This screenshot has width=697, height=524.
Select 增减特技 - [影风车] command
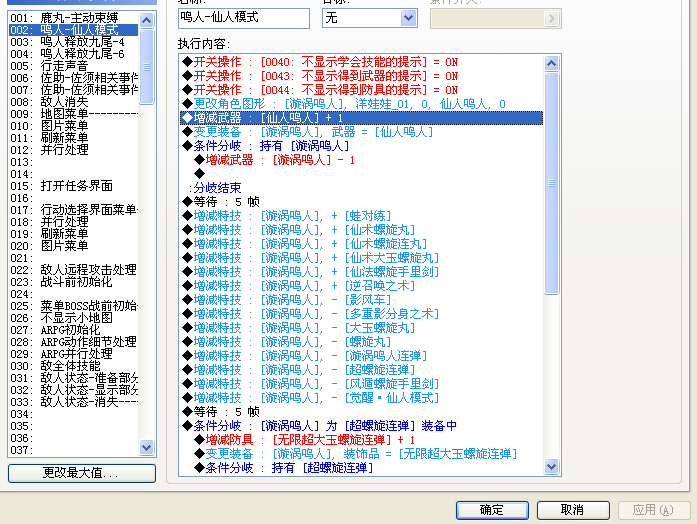(361, 300)
